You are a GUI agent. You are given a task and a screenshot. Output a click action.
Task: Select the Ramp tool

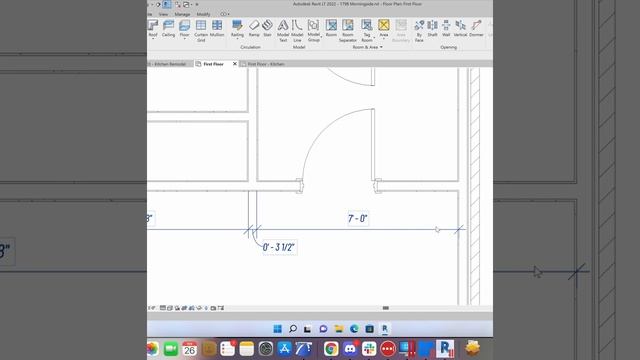[254, 28]
